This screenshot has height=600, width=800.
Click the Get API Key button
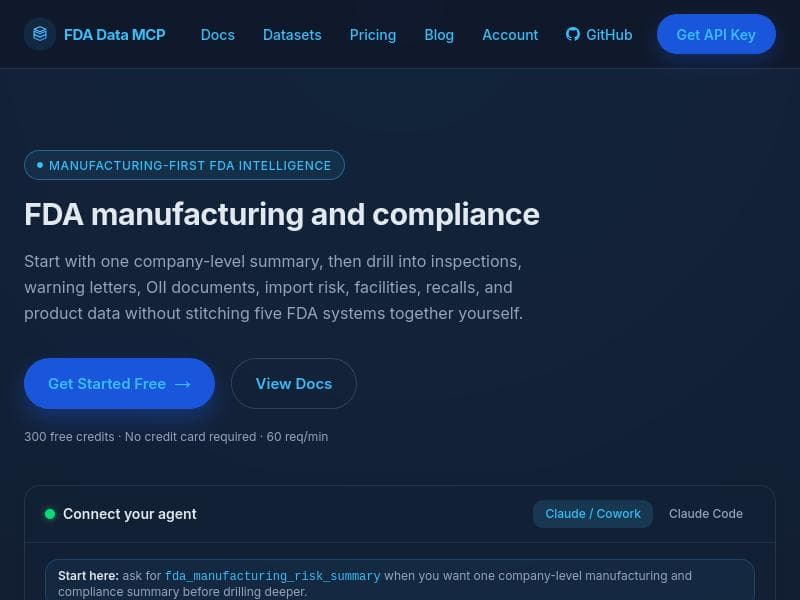[716, 34]
